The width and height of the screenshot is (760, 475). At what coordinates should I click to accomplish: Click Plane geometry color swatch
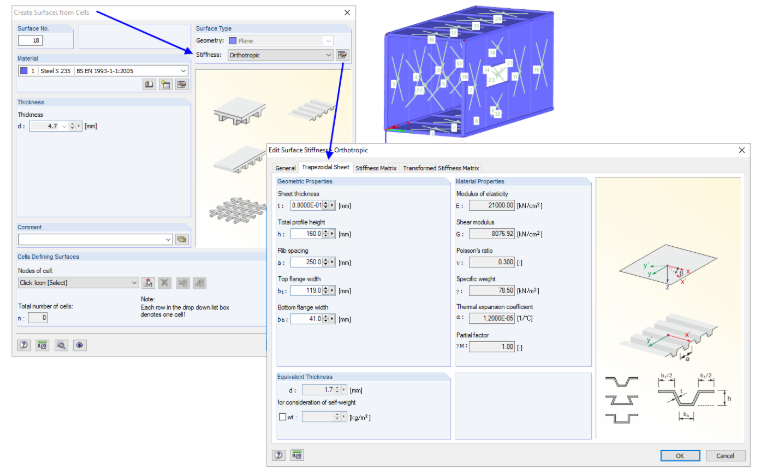tap(233, 41)
